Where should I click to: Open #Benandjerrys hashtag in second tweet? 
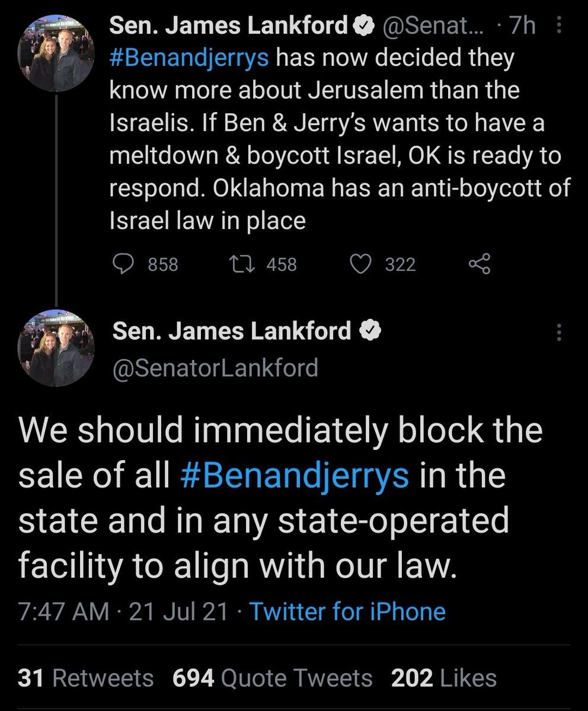294,476
